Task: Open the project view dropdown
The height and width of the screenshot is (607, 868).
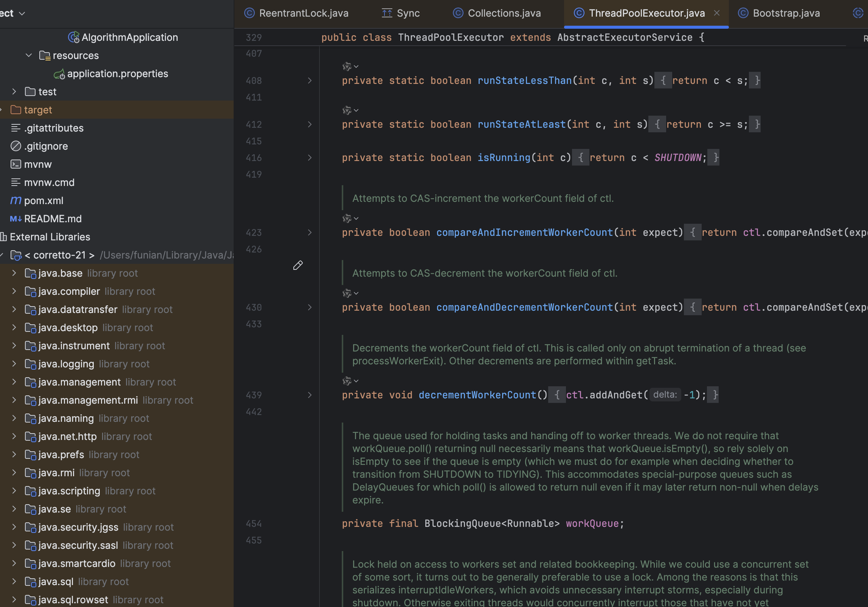Action: tap(22, 14)
